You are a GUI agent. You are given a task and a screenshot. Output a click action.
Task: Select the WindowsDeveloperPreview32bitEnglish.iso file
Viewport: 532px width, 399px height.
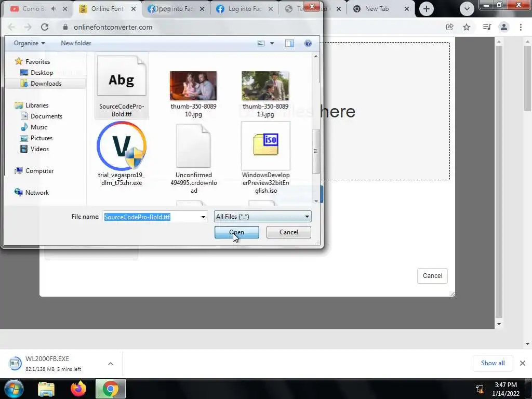click(265, 158)
